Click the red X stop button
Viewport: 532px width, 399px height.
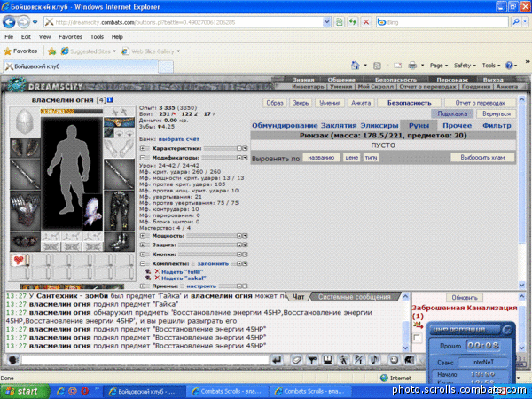(366, 22)
